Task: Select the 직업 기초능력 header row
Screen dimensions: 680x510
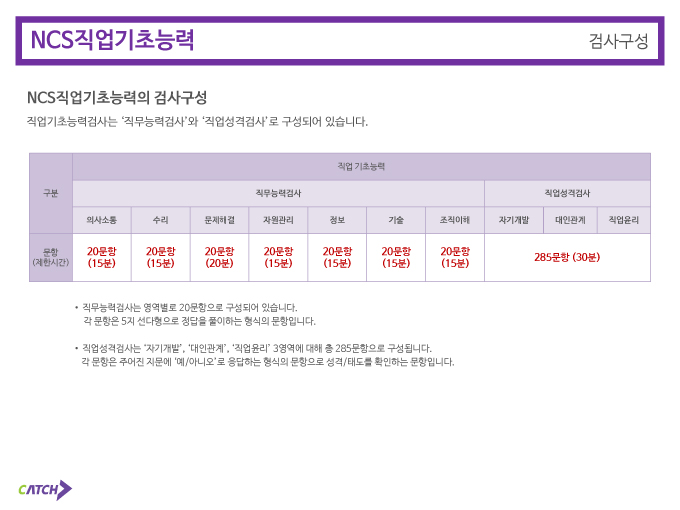Action: pyautogui.click(x=361, y=167)
